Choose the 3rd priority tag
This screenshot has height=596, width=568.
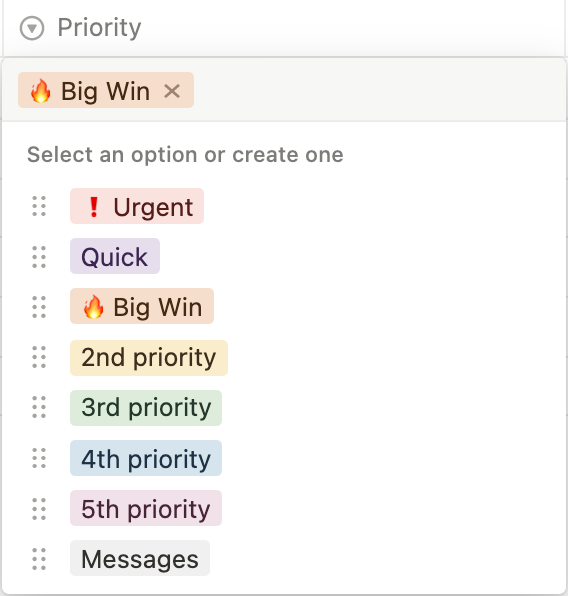pos(146,408)
